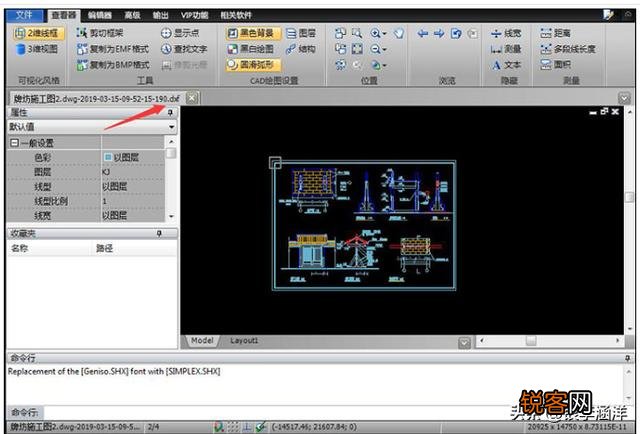Click 复制为EMF格式 copy tool
The width and height of the screenshot is (640, 434).
[113, 49]
